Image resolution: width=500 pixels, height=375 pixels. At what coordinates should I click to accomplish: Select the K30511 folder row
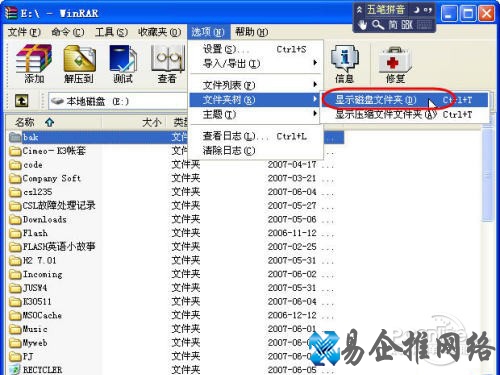coord(31,302)
